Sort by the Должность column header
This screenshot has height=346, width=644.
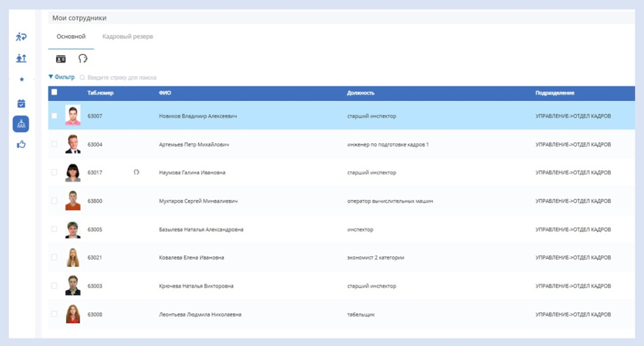tap(360, 93)
